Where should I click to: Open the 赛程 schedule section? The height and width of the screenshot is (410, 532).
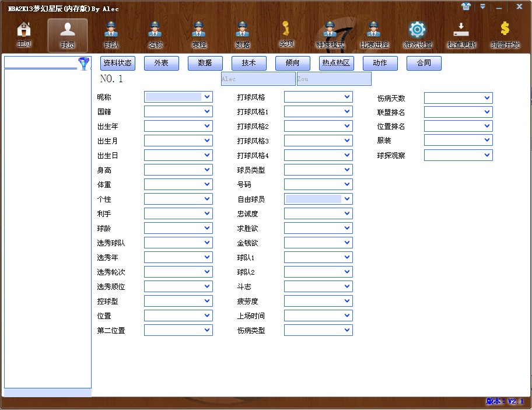coord(199,34)
